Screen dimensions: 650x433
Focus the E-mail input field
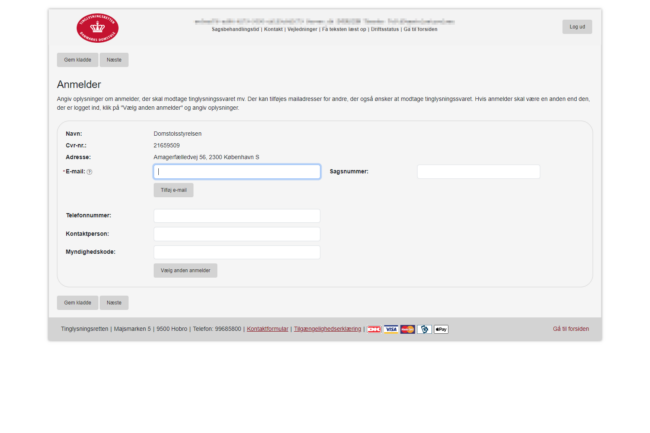point(237,172)
